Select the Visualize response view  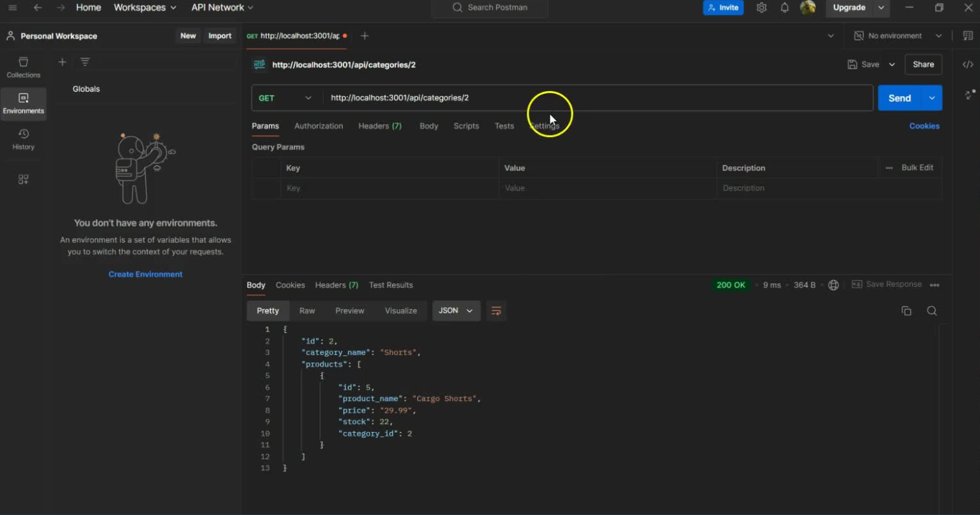click(x=401, y=311)
